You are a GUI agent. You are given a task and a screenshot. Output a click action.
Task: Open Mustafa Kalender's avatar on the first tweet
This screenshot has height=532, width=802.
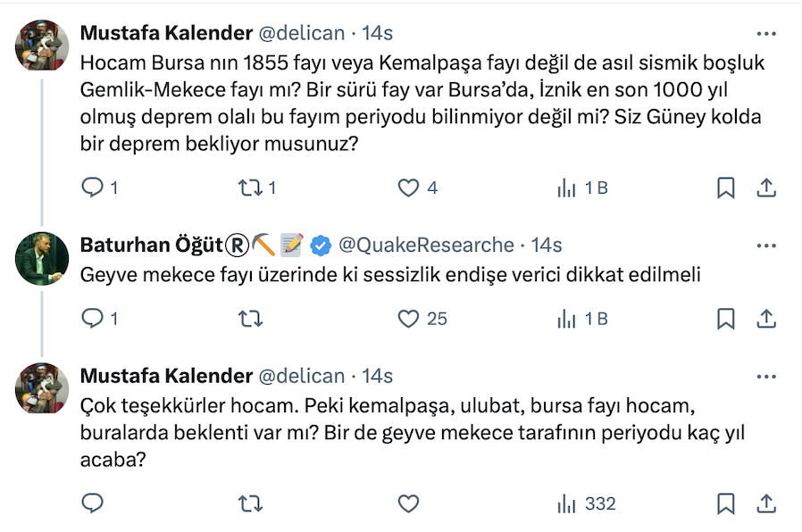tap(42, 46)
